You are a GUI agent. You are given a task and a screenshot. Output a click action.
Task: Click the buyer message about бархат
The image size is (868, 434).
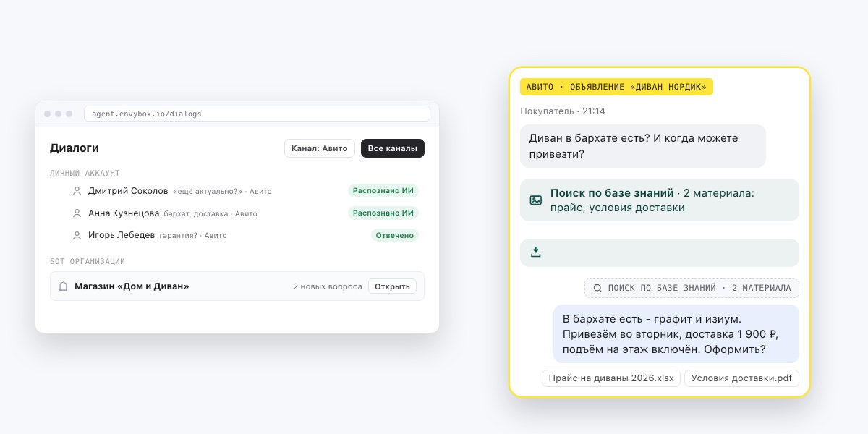(x=643, y=146)
